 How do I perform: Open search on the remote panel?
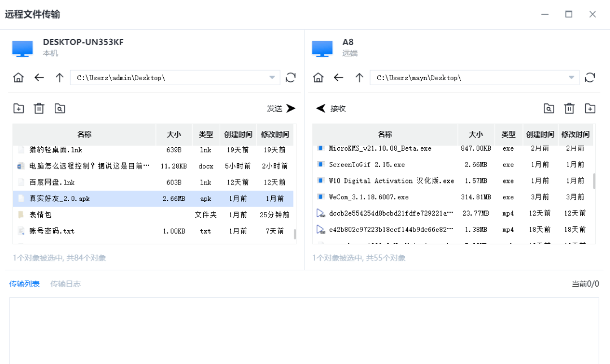pyautogui.click(x=548, y=108)
